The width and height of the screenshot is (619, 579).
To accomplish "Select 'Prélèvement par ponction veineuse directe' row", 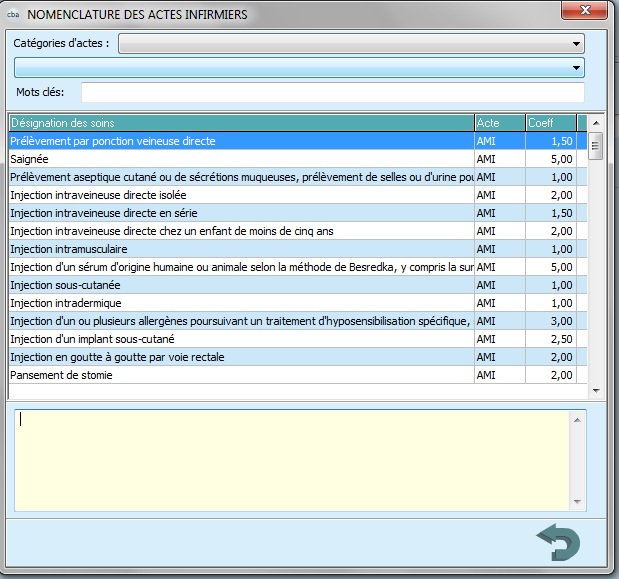I will click(x=298, y=141).
